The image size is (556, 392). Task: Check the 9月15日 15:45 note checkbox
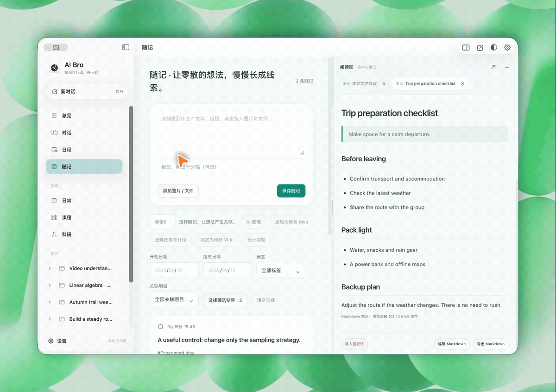coord(161,327)
